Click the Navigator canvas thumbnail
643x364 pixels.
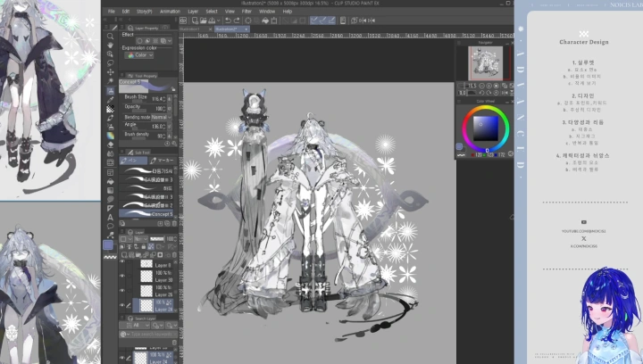pyautogui.click(x=486, y=63)
